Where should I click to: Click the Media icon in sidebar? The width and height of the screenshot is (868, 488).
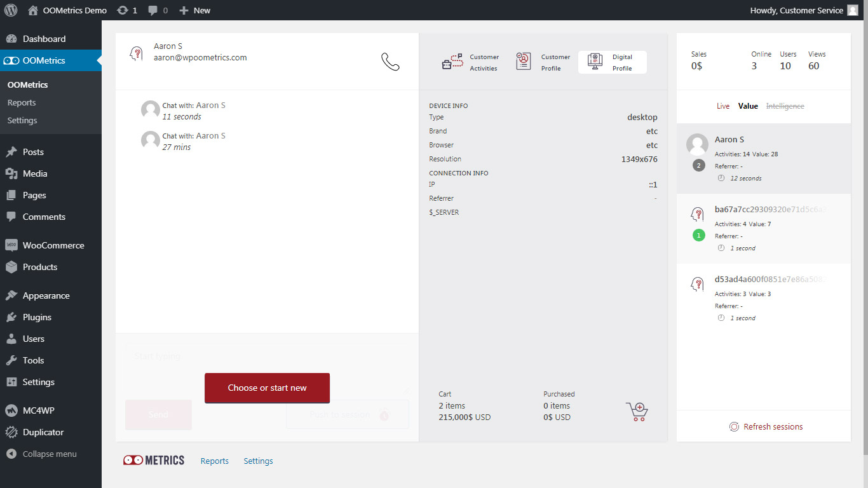11,173
